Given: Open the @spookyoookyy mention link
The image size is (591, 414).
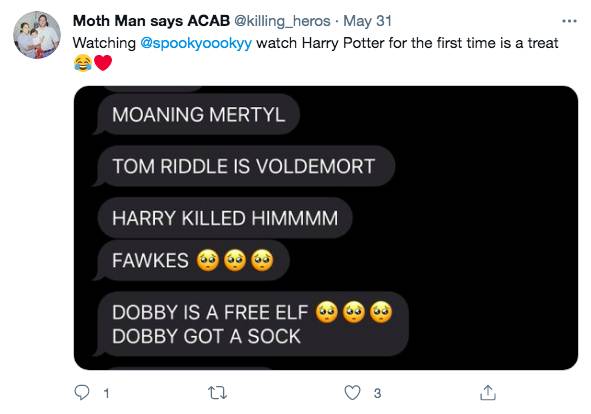Looking at the screenshot, I should coord(196,43).
